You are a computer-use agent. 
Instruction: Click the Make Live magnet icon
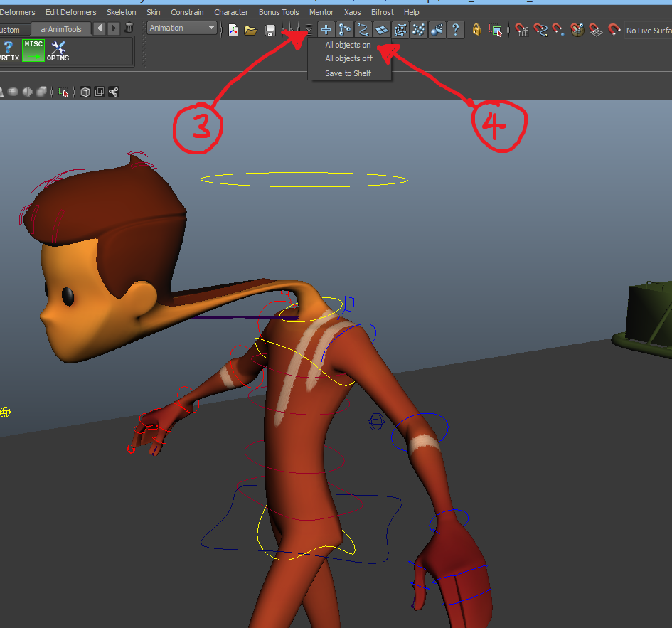pyautogui.click(x=614, y=30)
